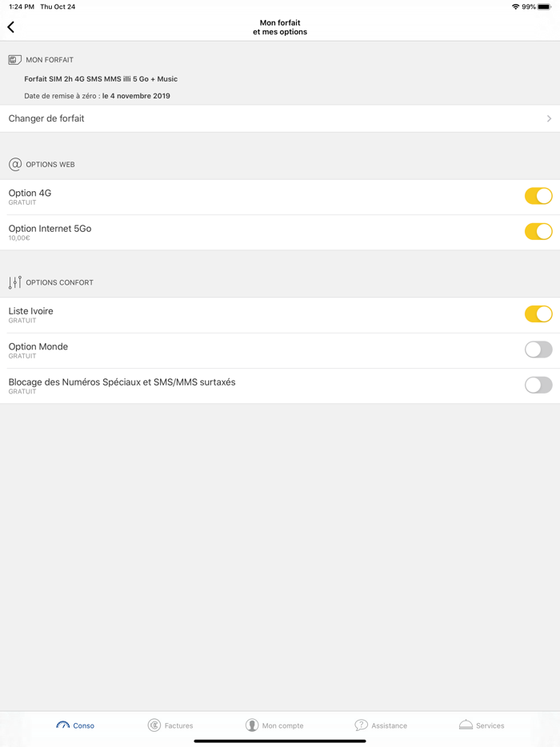Enable the Option Monde toggle
This screenshot has height=747, width=560.
pos(538,350)
